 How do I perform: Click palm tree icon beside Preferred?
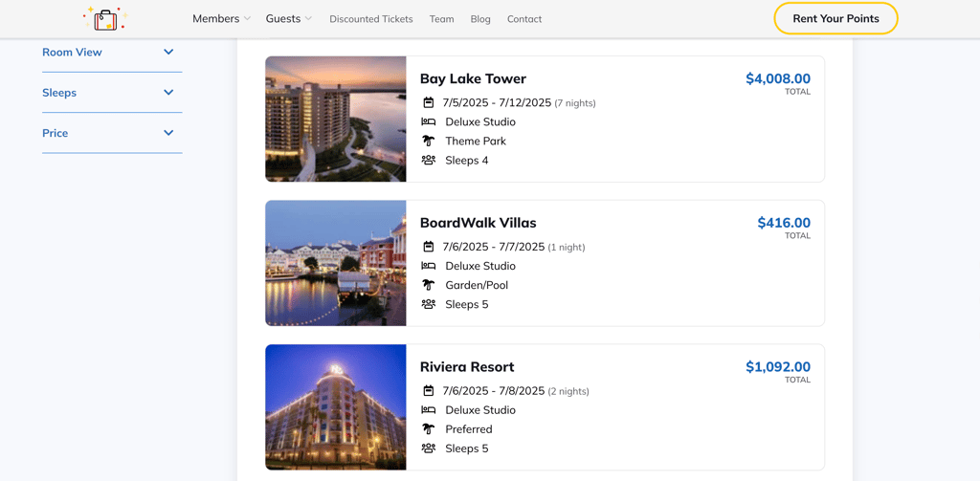(x=429, y=429)
